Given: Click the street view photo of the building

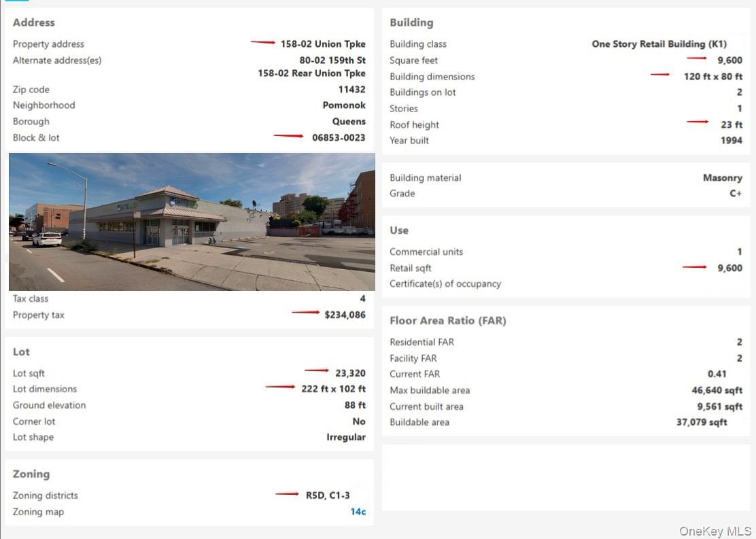Looking at the screenshot, I should (x=192, y=222).
